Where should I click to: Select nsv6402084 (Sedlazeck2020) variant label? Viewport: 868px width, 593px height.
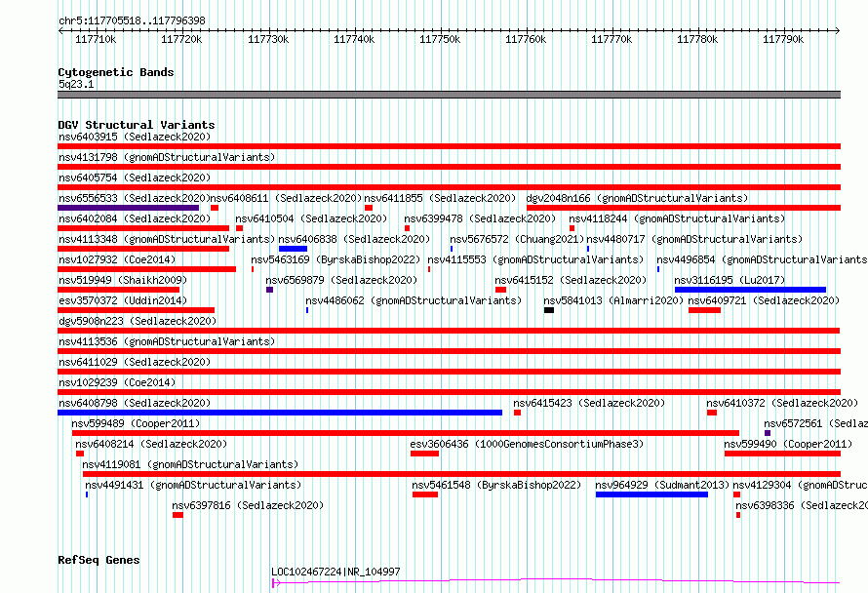pos(135,218)
